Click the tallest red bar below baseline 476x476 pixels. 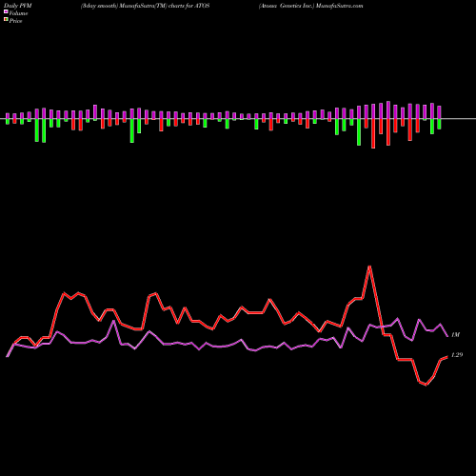pyautogui.click(x=373, y=133)
